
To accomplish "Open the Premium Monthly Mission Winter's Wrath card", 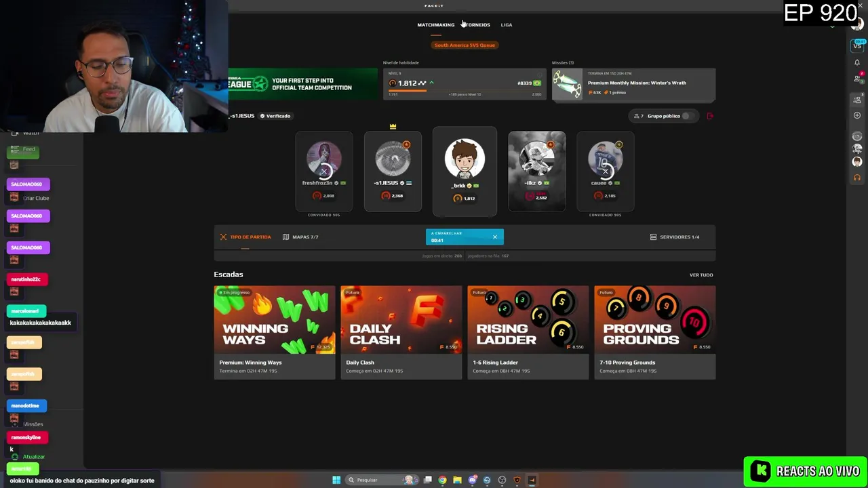I will tap(633, 85).
